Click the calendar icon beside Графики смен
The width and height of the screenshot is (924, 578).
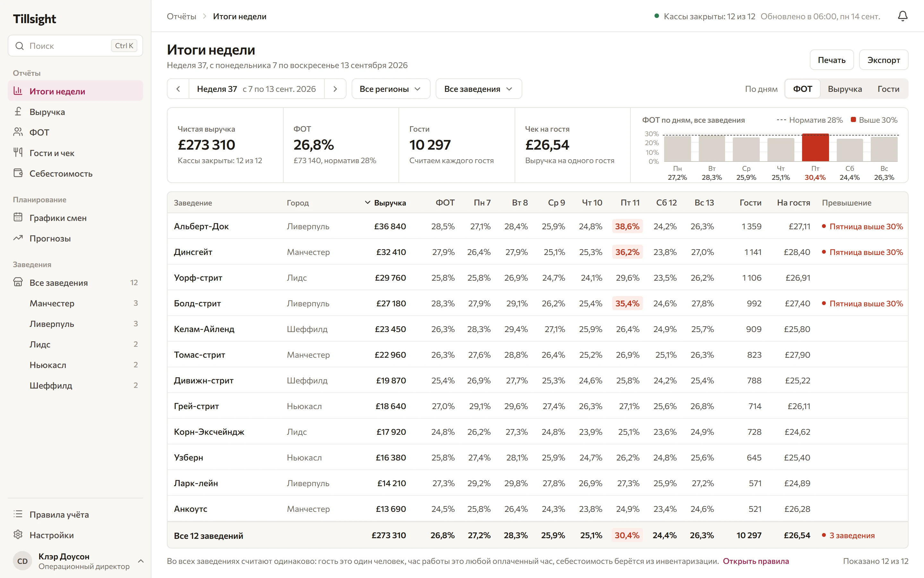point(18,217)
